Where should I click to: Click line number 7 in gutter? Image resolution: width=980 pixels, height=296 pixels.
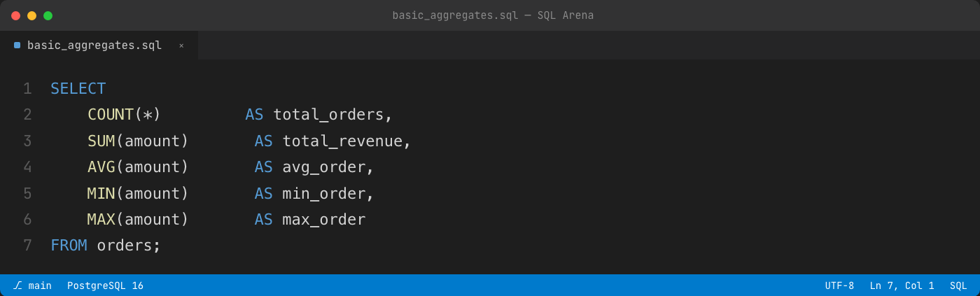coord(27,246)
